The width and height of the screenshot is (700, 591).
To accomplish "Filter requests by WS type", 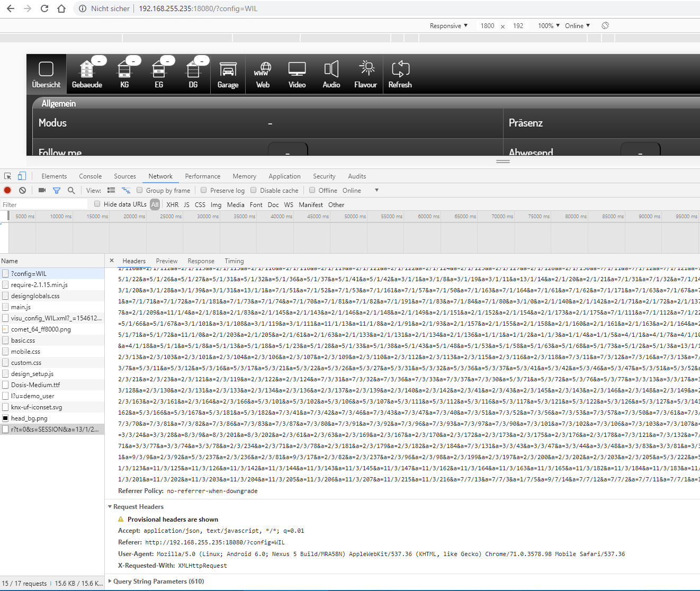I will coord(289,204).
